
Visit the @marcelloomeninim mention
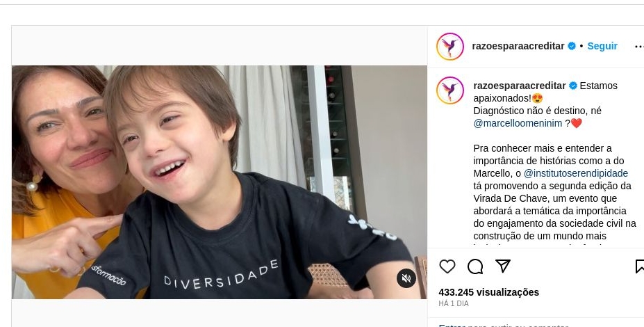tap(518, 123)
